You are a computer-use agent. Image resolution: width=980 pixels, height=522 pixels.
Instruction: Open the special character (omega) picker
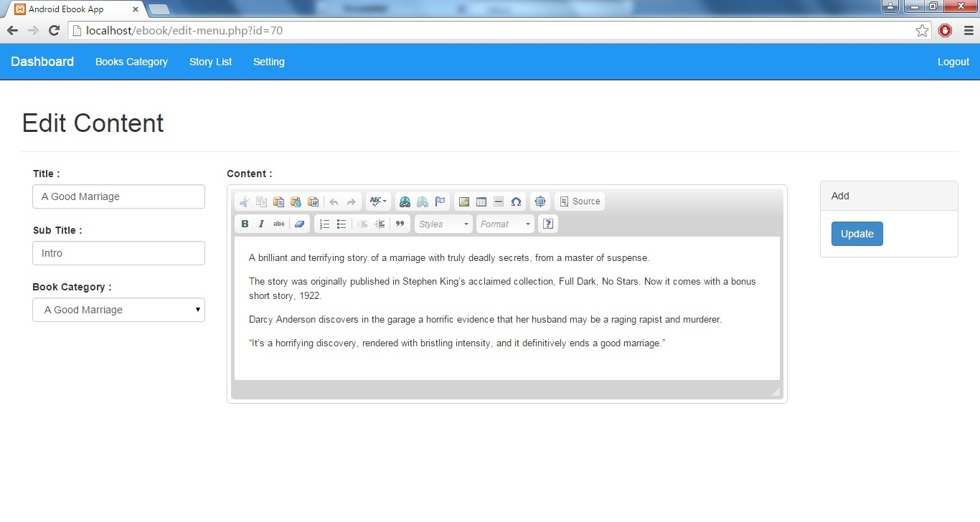tap(516, 201)
